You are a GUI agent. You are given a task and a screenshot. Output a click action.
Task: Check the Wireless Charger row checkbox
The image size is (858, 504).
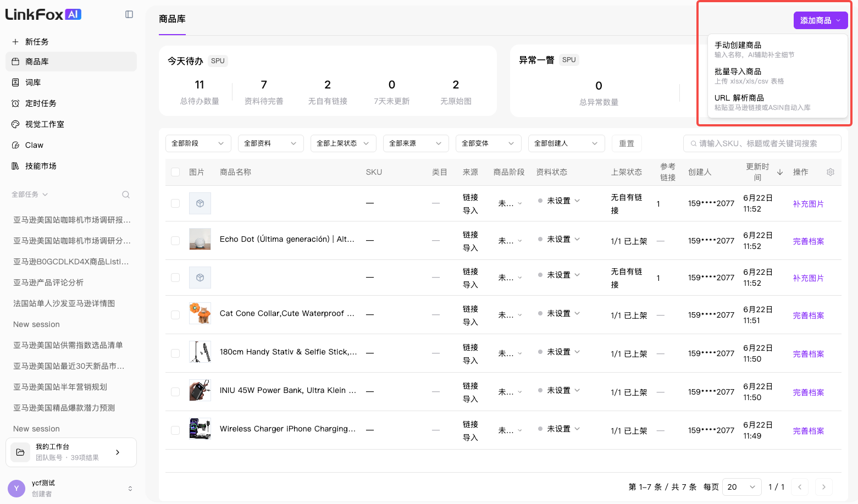[x=175, y=430]
